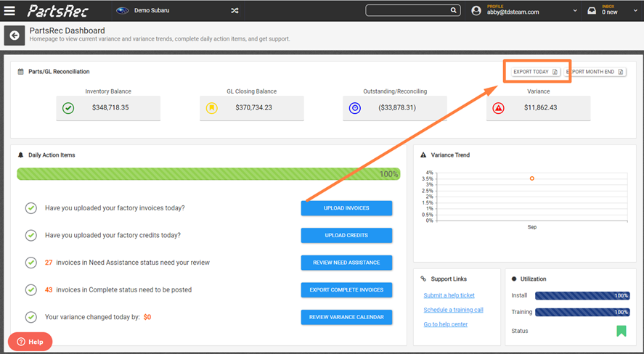The height and width of the screenshot is (354, 644).
Task: Click the Outstanding/Reconciling value ($33,878.31)
Action: pos(397,107)
